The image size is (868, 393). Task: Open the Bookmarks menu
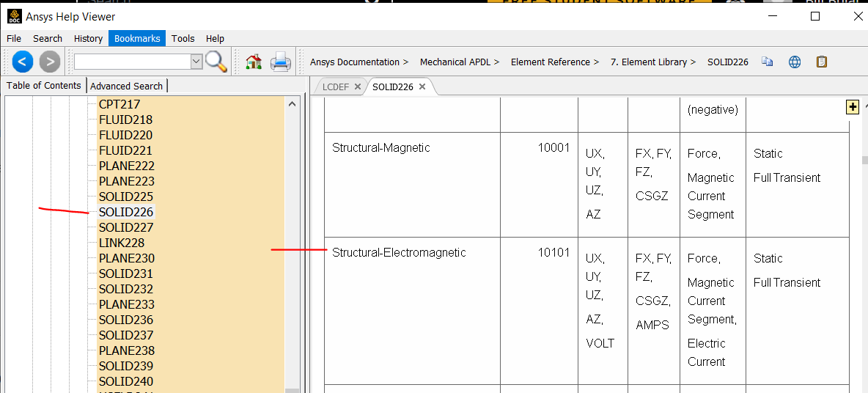coord(137,38)
